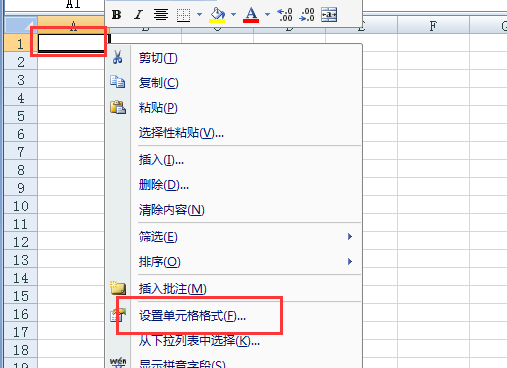Click the Paste clipboard icon

pos(118,107)
